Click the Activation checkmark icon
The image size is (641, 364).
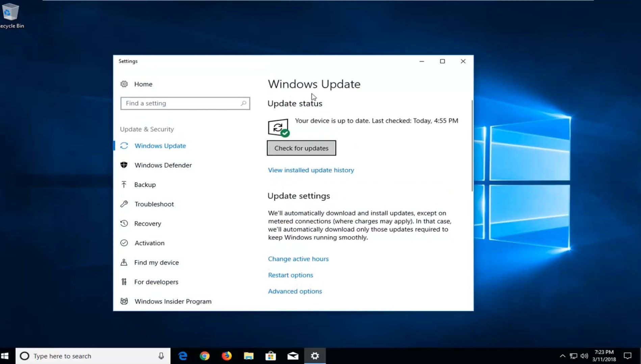pos(124,243)
